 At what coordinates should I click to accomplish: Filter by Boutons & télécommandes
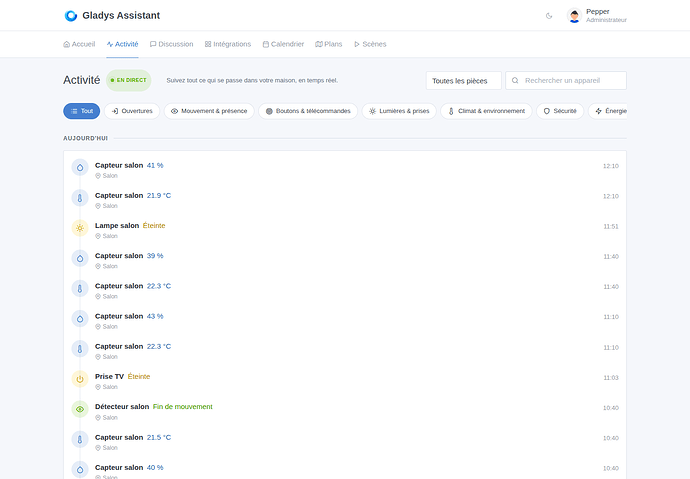tap(308, 111)
